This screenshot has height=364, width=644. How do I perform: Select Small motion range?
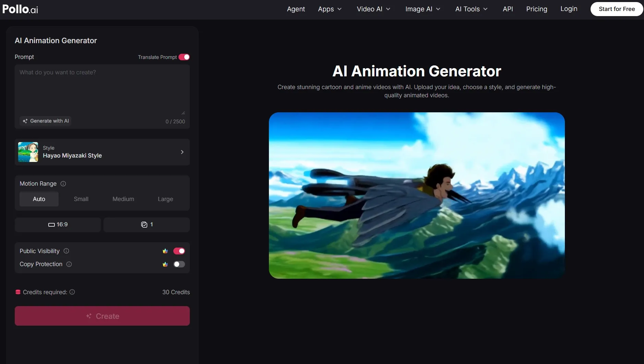(81, 199)
